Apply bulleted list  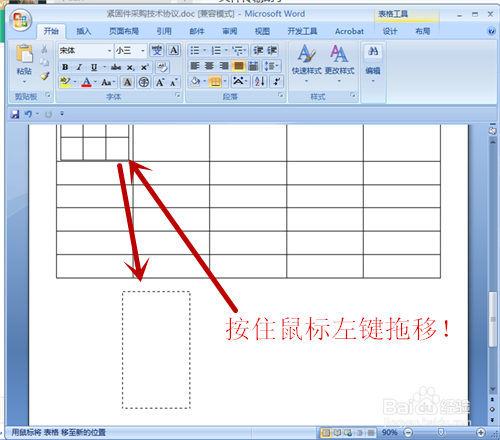coord(195,51)
